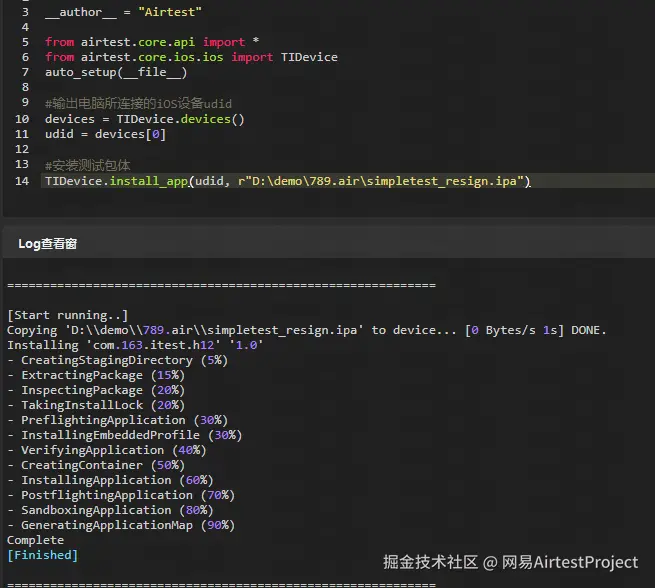
Task: Click the comment mentioning iOS udid
Action: point(138,103)
